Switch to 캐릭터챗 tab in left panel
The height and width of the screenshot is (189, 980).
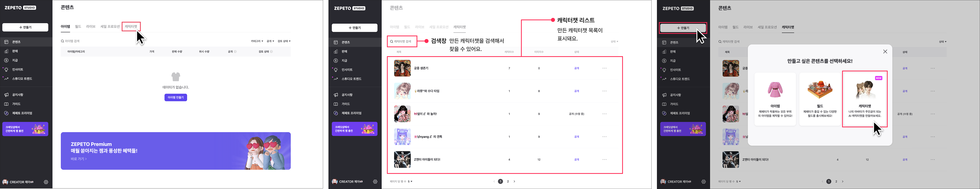131,27
